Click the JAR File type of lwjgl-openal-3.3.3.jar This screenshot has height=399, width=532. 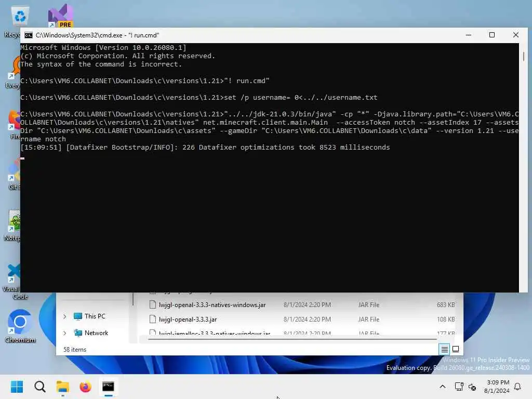[x=369, y=320]
